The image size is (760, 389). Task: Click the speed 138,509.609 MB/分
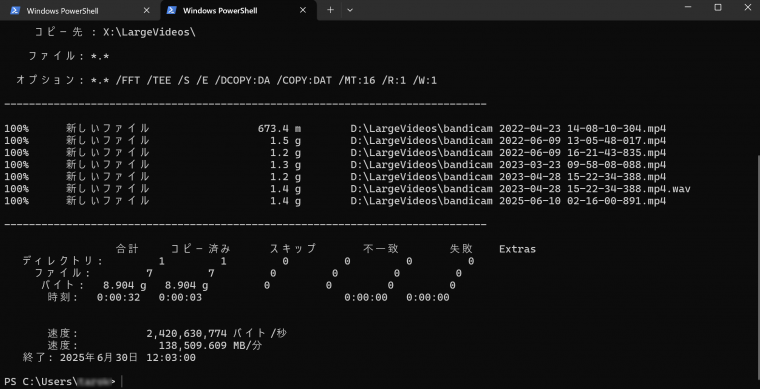click(210, 346)
